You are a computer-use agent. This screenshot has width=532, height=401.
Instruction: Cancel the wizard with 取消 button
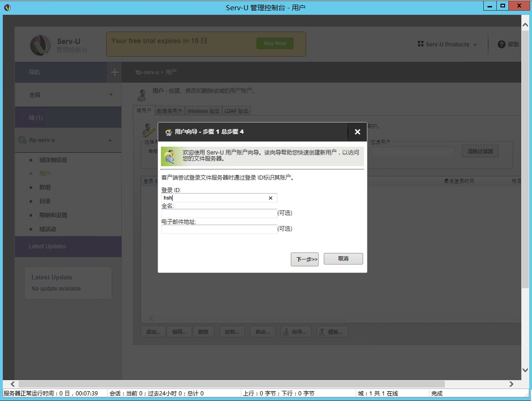tap(343, 259)
